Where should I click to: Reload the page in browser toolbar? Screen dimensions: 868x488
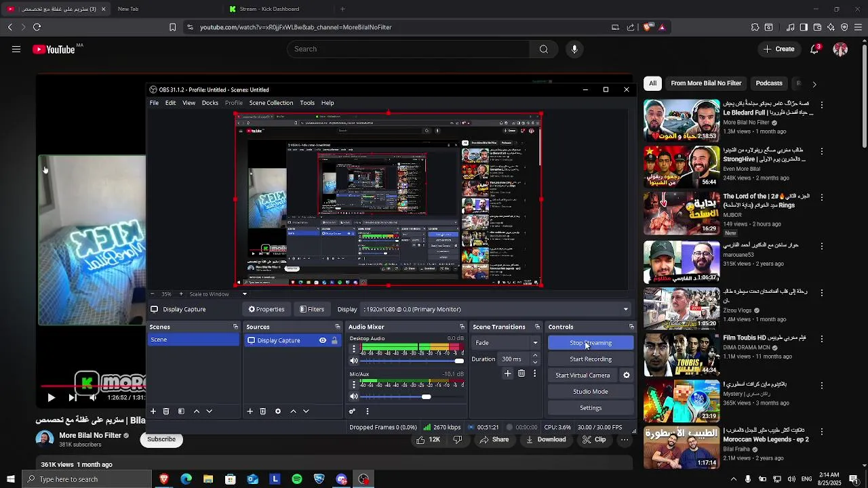tap(37, 27)
